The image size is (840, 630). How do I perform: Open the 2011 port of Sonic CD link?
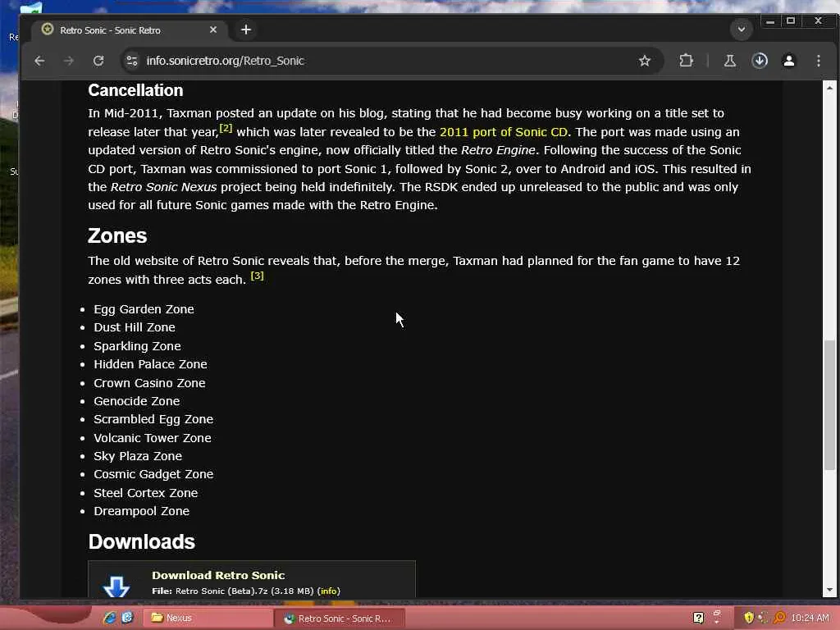503,132
